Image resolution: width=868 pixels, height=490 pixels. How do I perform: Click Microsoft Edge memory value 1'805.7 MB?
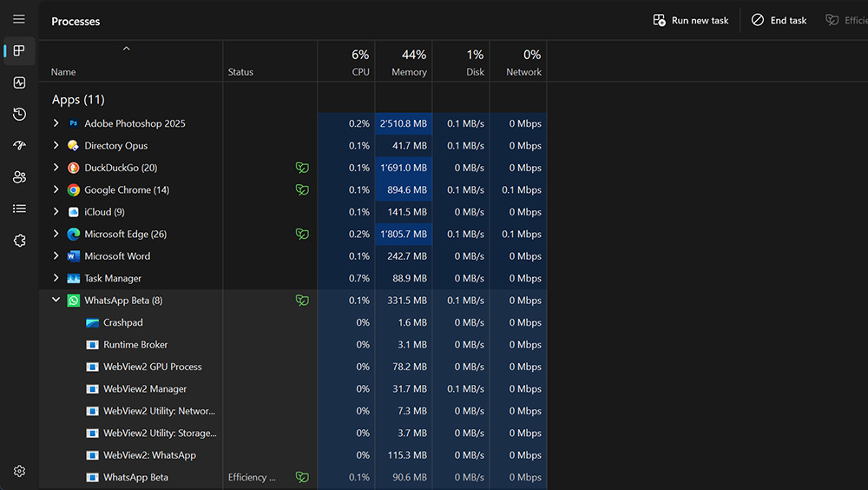pyautogui.click(x=403, y=234)
